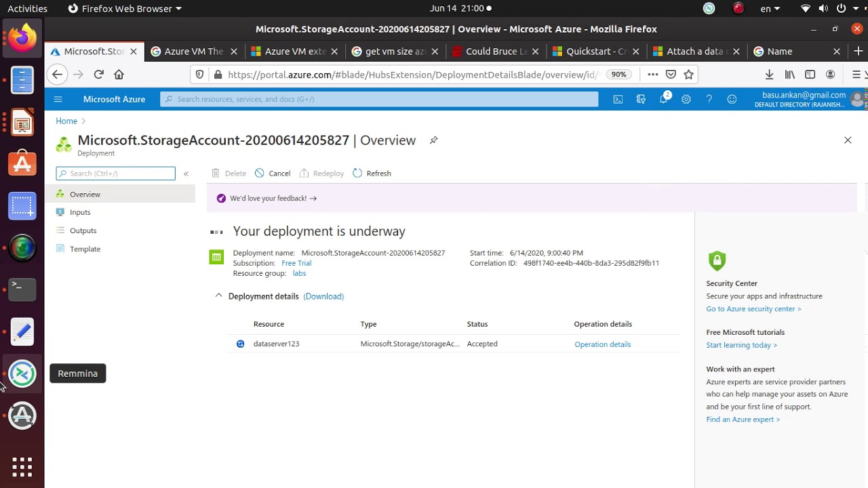Image resolution: width=868 pixels, height=488 pixels.
Task: Pin the deployment blade to dashboard
Action: click(x=433, y=140)
